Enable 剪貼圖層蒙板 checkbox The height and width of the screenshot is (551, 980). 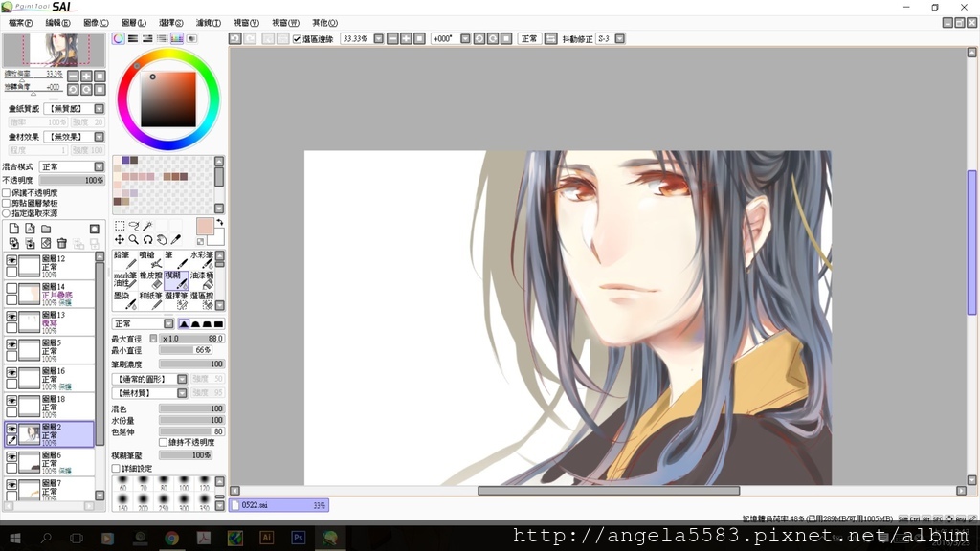coord(7,203)
